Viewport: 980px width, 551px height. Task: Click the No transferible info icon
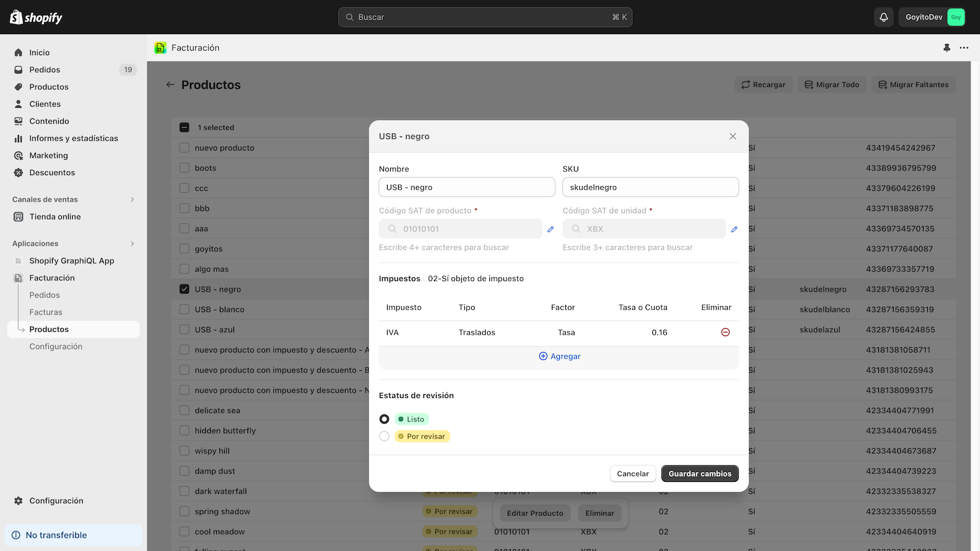tap(16, 535)
